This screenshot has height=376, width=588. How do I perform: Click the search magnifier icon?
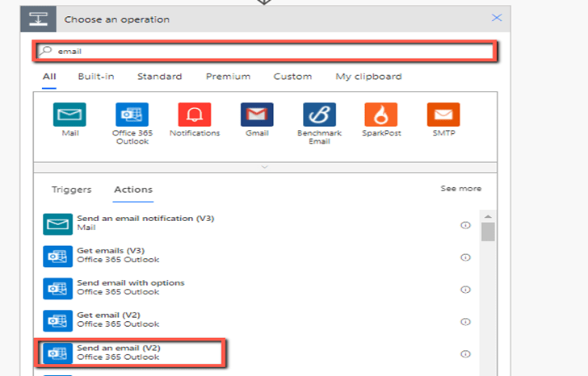(x=46, y=51)
